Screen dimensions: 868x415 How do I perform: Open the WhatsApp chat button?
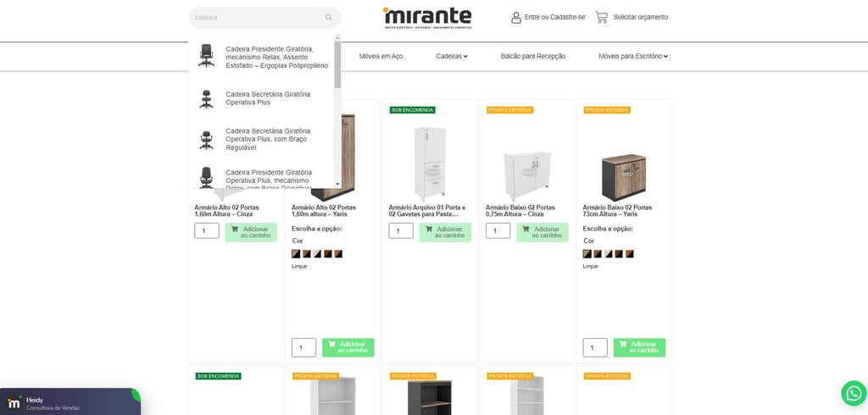pyautogui.click(x=853, y=394)
